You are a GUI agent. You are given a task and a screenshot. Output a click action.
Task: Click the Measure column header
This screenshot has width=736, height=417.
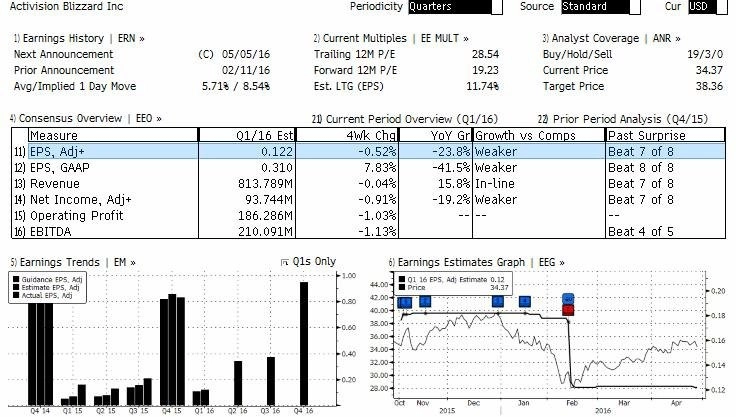point(113,135)
